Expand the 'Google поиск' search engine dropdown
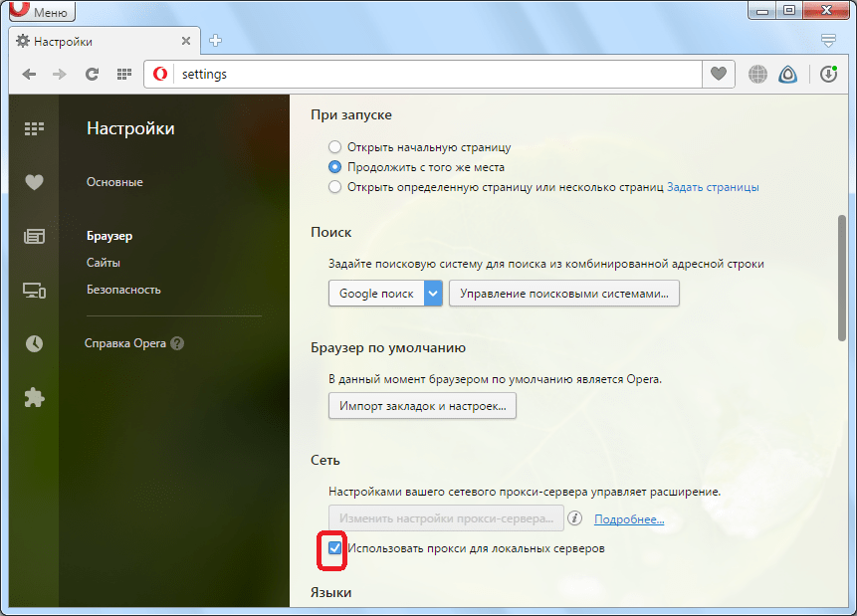The height and width of the screenshot is (616, 857). (x=433, y=294)
